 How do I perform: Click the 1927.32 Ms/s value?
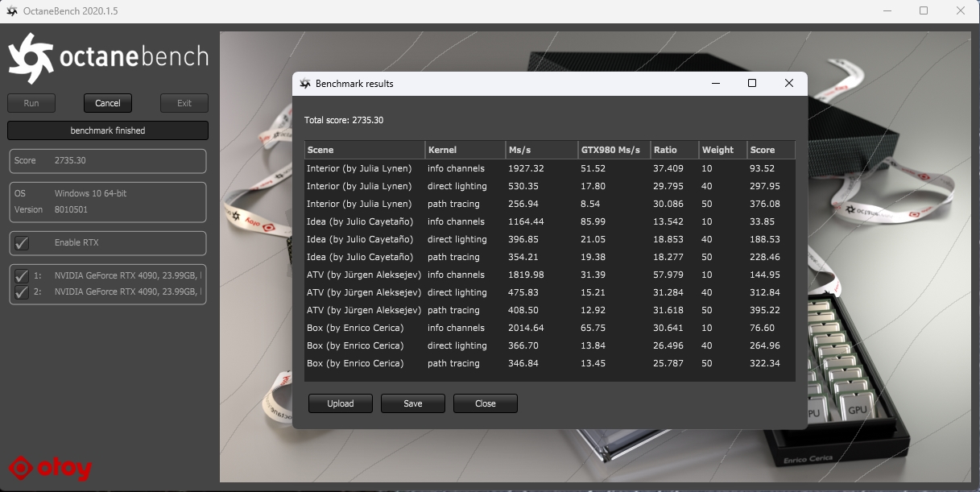526,168
